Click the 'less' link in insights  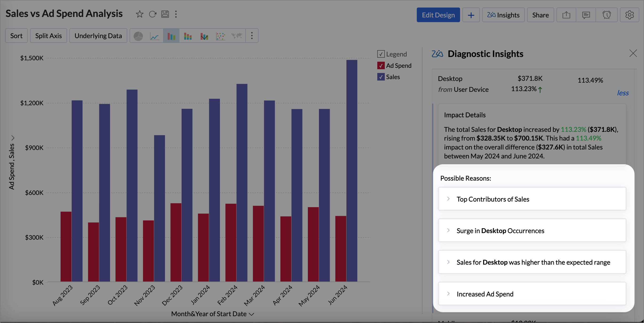point(623,93)
